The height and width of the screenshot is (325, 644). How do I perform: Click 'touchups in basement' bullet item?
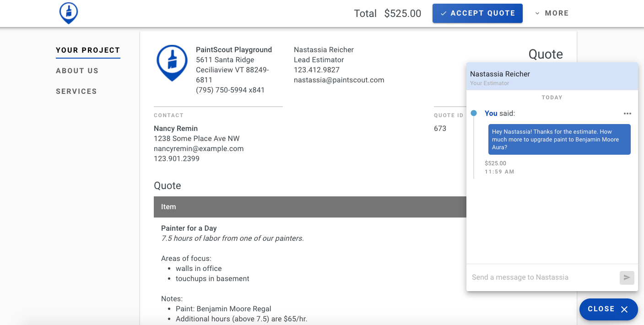212,279
